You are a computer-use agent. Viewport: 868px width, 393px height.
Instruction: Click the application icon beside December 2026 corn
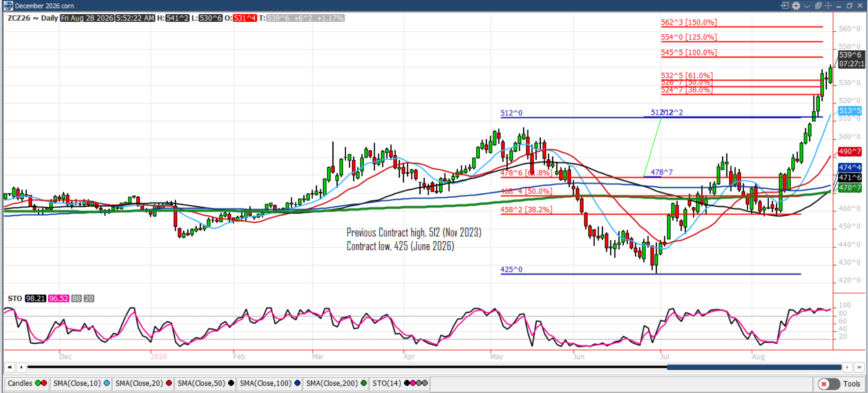click(x=8, y=6)
